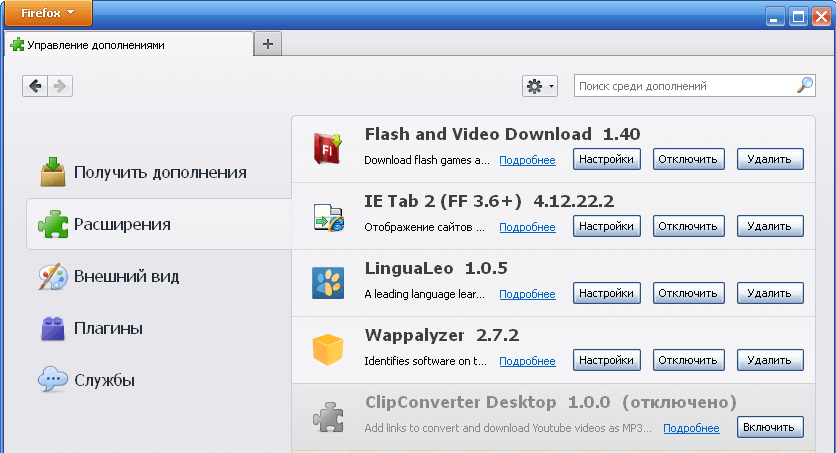This screenshot has width=836, height=453.
Task: Click the IE Tab 2 extension icon
Action: point(328,217)
